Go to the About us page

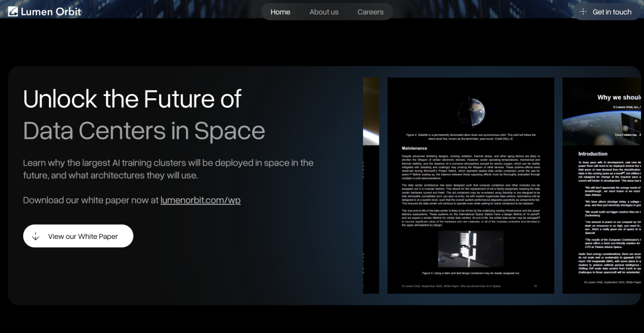[x=324, y=12]
